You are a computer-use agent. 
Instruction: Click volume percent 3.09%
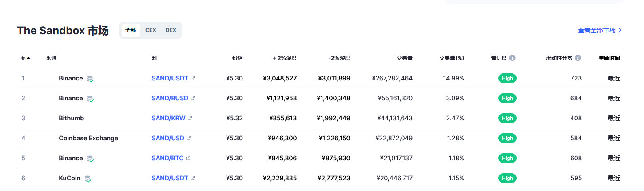tap(455, 98)
